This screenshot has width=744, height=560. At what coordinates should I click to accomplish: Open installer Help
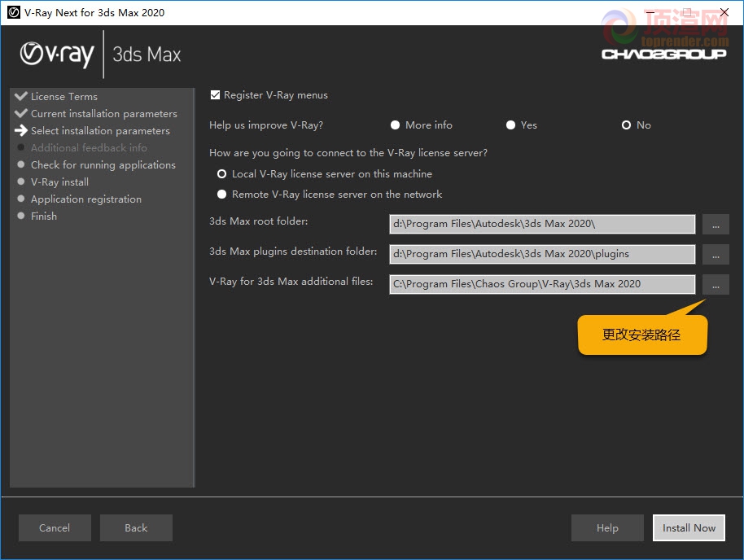(607, 527)
